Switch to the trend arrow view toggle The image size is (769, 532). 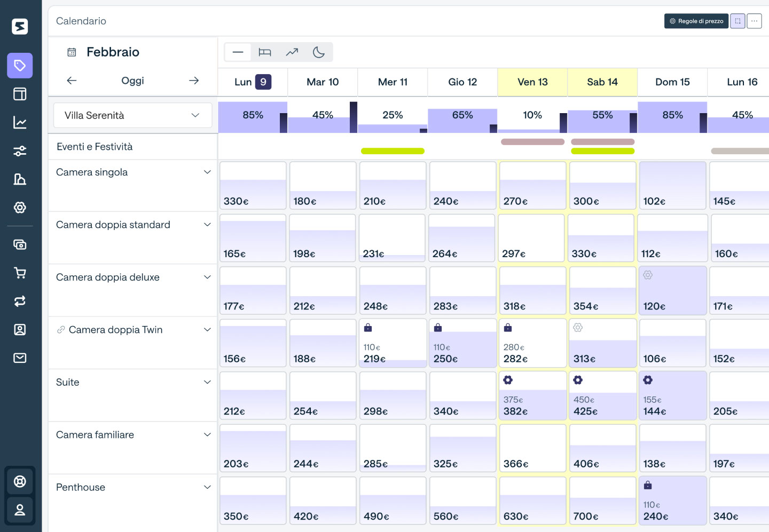coord(292,52)
